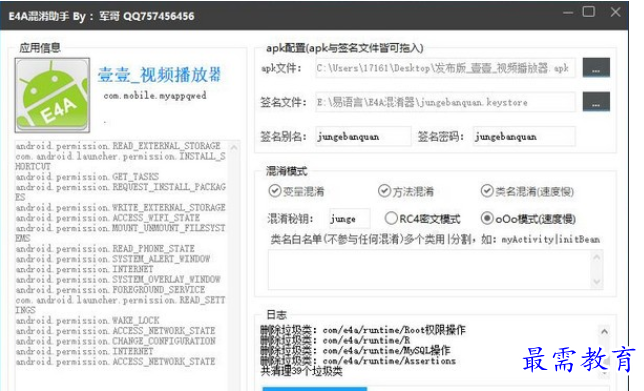Click the 混淆秘钥 junge input field
The image size is (644, 391).
coord(350,218)
